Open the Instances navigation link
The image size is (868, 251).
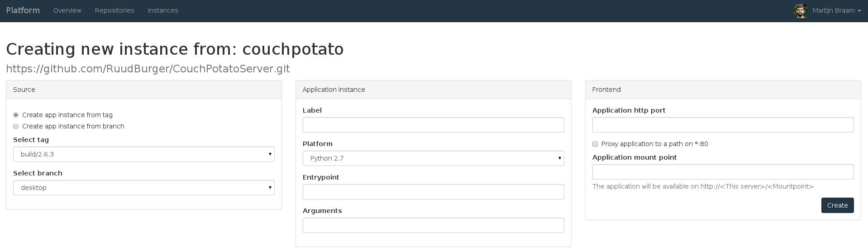[x=163, y=10]
